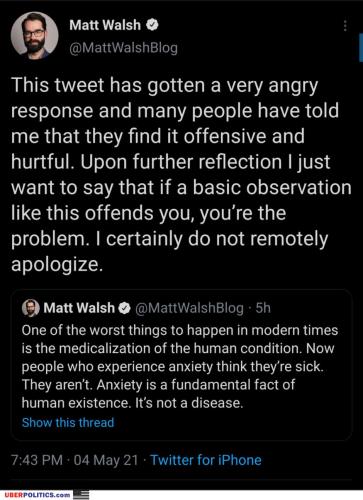Viewport: 363px width, 500px height.
Task: Open the three-dot more options menu
Action: (345, 26)
